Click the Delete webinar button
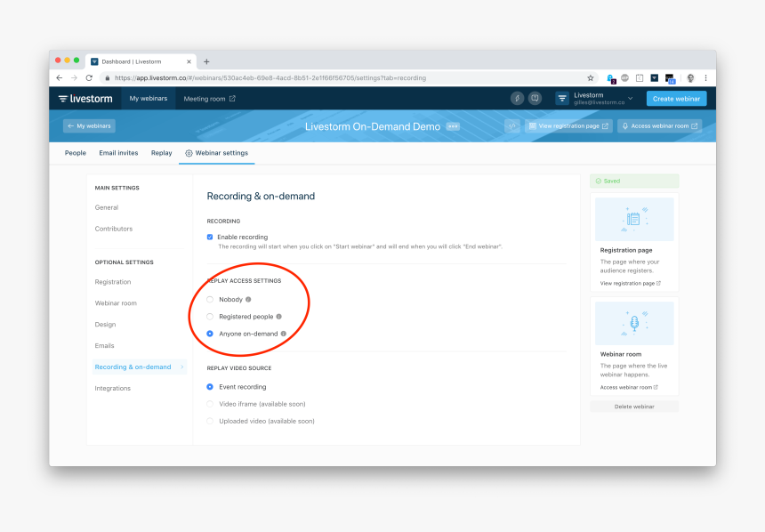 tap(634, 407)
